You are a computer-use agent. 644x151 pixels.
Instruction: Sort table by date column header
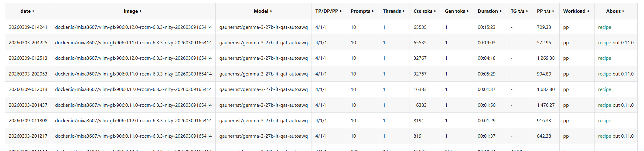click(28, 11)
